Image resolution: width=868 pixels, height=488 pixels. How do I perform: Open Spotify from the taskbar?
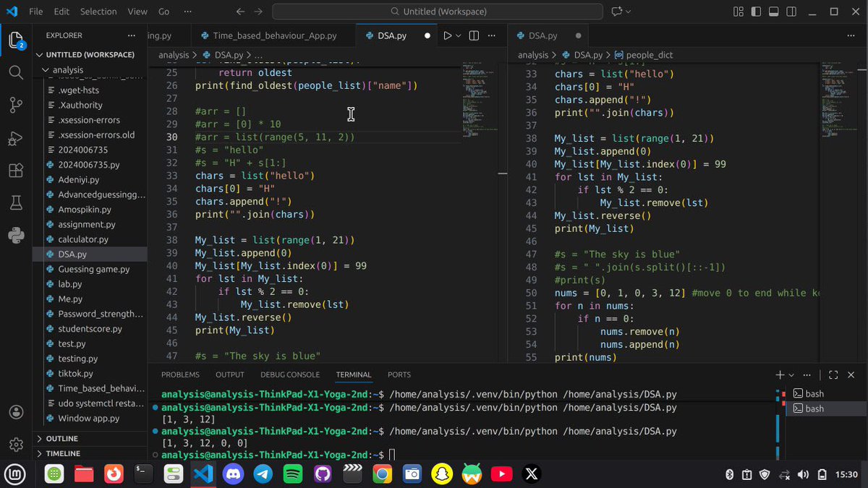[x=293, y=474]
